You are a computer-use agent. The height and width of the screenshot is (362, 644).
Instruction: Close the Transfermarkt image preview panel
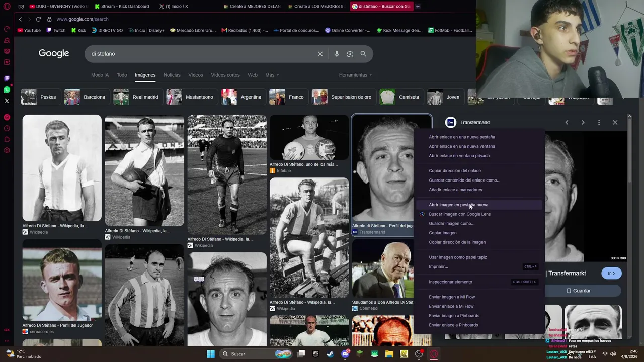(x=615, y=122)
